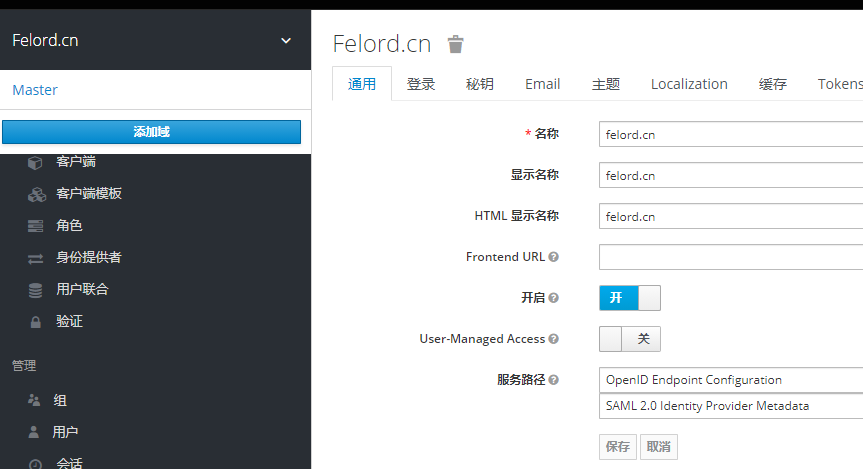Switch to the 通用 tab
The width and height of the screenshot is (863, 469).
coord(362,84)
